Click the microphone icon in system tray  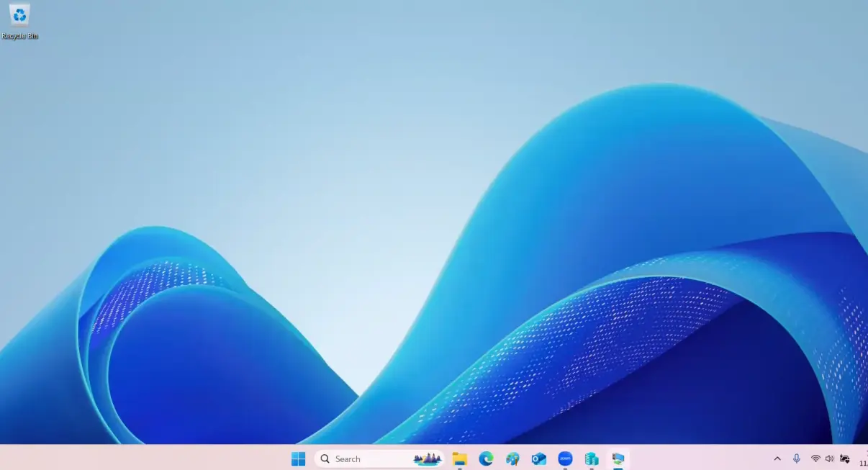797,459
